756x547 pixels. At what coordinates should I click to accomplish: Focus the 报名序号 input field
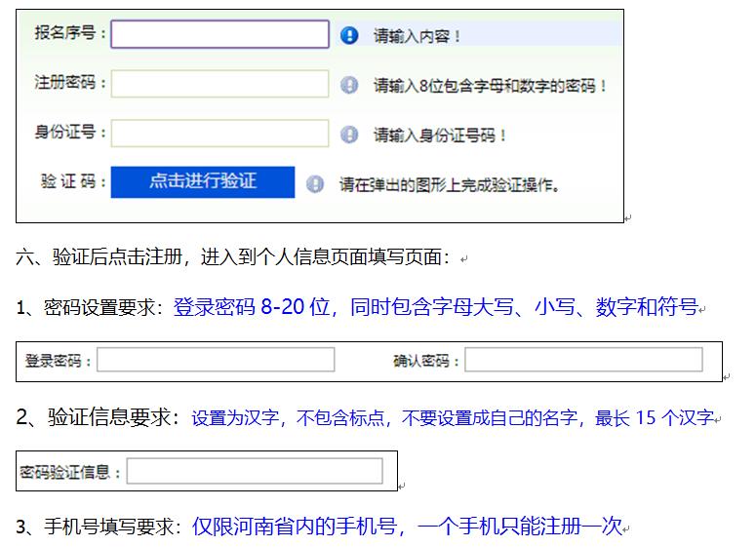point(219,34)
